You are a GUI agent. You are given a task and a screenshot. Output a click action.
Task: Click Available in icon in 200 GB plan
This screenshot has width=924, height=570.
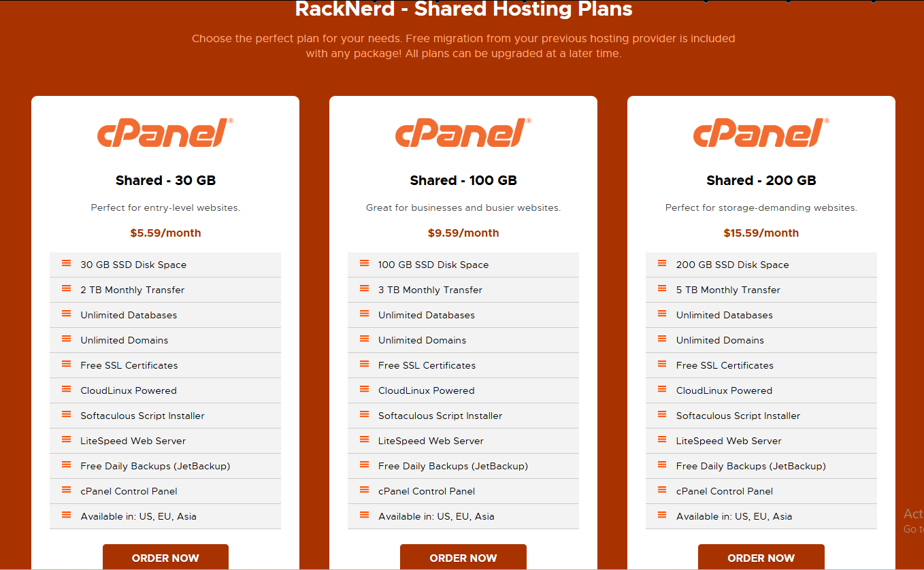point(663,516)
